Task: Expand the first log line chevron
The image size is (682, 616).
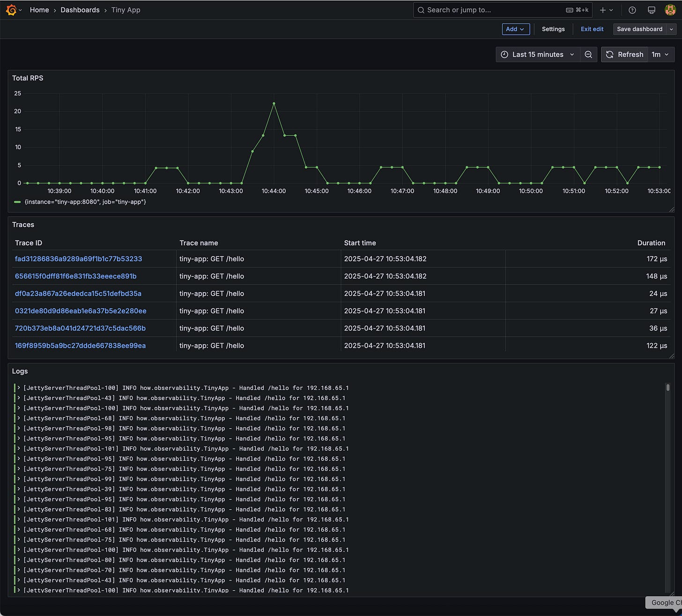Action: (x=19, y=388)
